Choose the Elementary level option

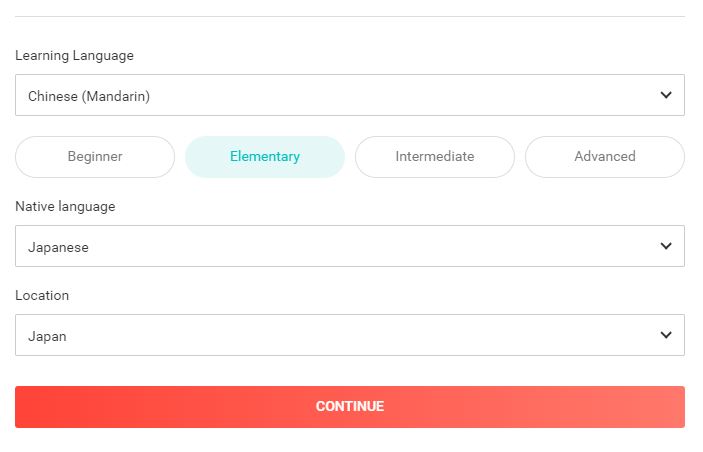click(265, 157)
